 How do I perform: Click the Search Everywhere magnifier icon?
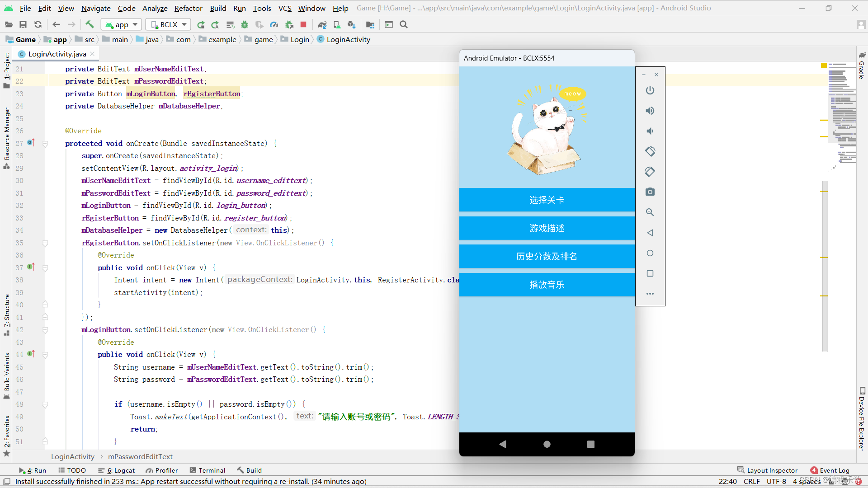click(x=404, y=24)
